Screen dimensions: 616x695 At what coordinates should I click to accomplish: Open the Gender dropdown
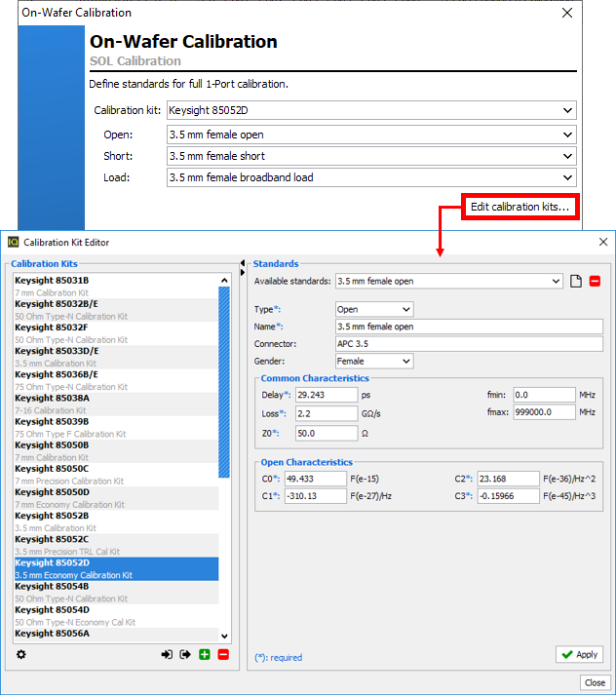coord(374,362)
